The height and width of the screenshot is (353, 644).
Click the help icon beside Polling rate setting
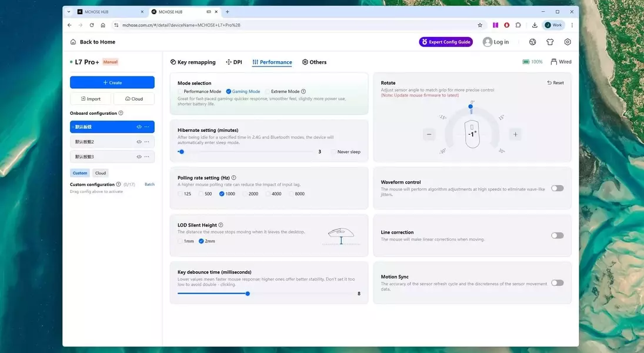click(x=233, y=178)
